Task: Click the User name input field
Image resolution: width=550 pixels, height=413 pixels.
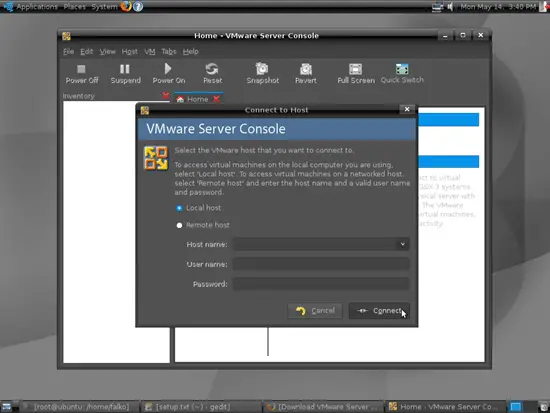Action: [321, 264]
